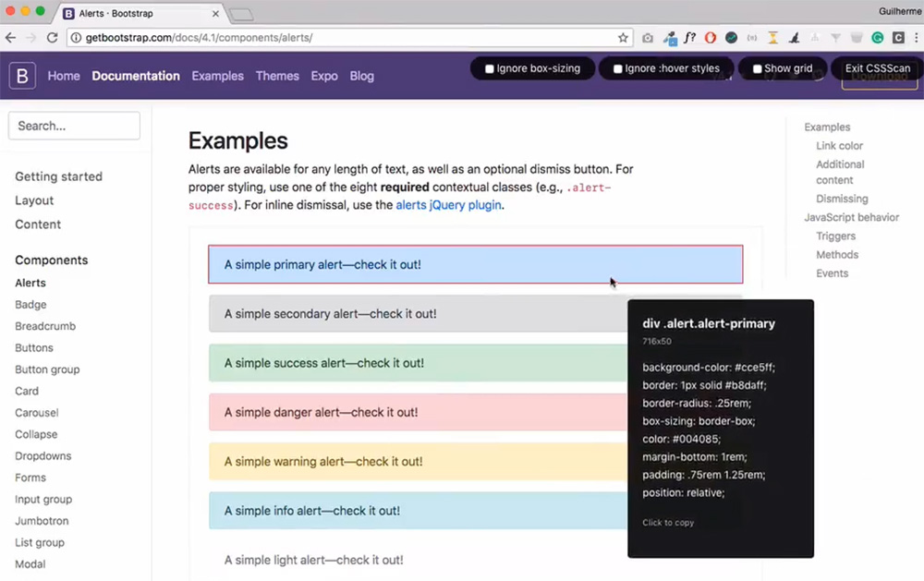Screen dimensions: 924x581
Task: Open the JavaScript behavior section in right sidebar
Action: click(x=852, y=217)
